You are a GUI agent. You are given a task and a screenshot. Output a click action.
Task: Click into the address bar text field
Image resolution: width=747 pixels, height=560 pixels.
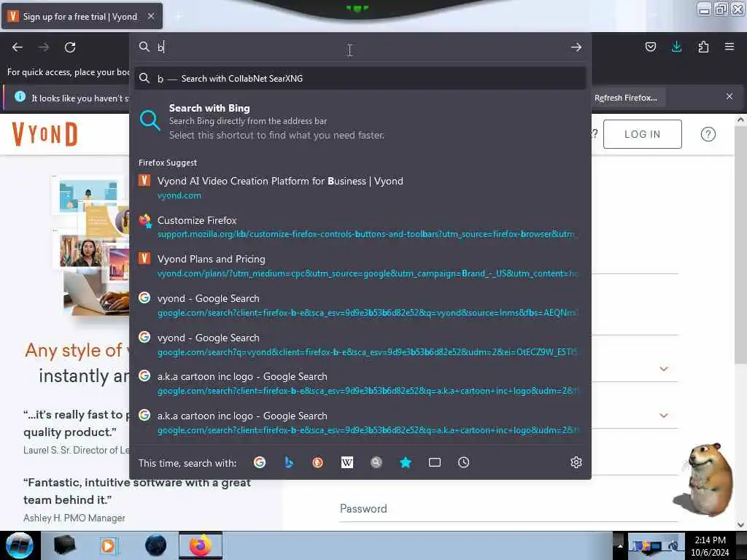[362, 47]
